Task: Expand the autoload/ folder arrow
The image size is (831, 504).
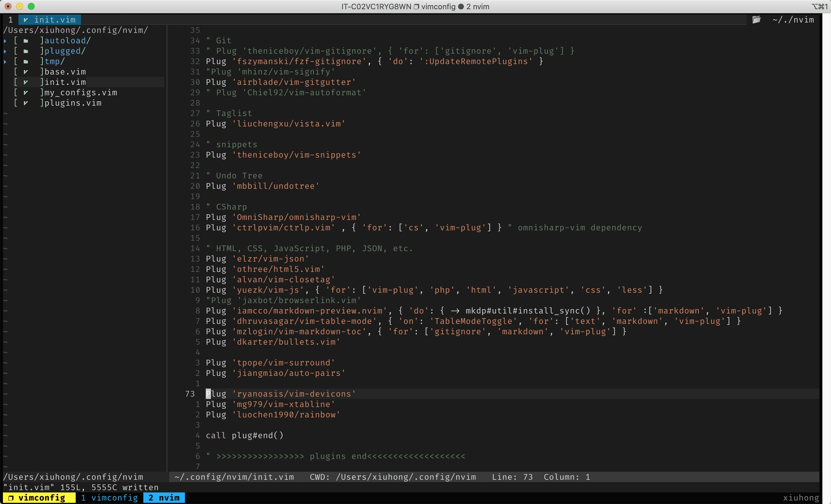Action: pyautogui.click(x=5, y=41)
